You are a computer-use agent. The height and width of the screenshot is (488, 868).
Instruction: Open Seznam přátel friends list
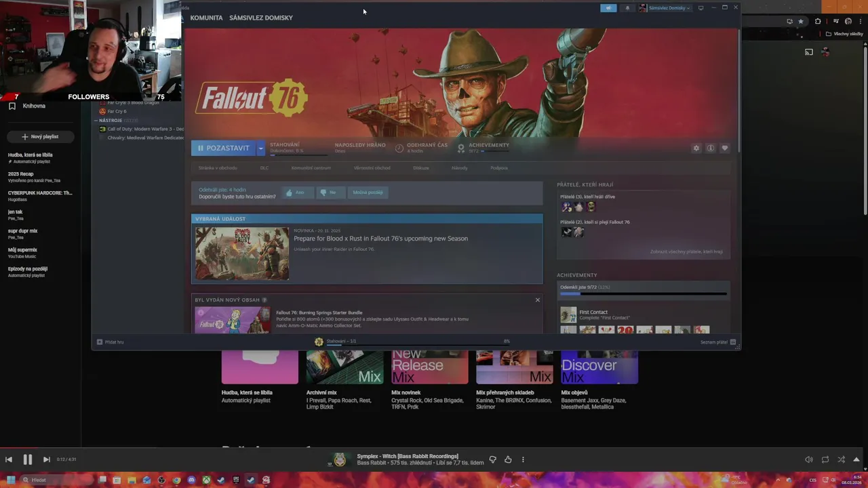[x=718, y=342]
